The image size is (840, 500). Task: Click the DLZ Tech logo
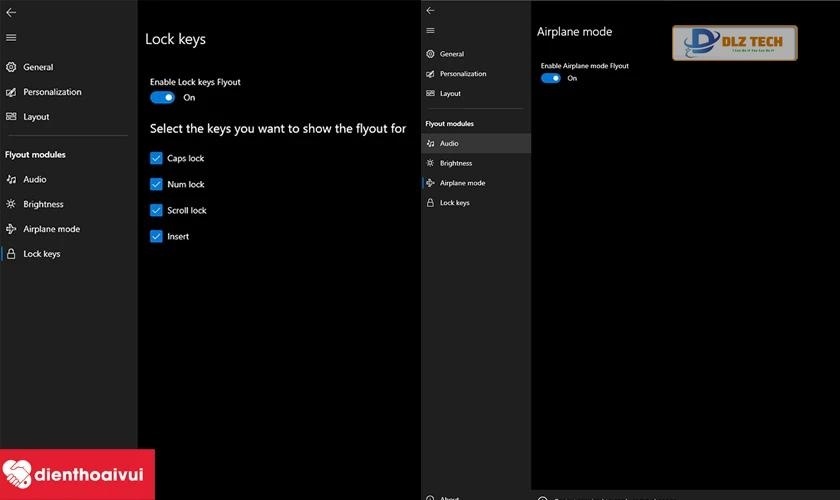tap(734, 44)
